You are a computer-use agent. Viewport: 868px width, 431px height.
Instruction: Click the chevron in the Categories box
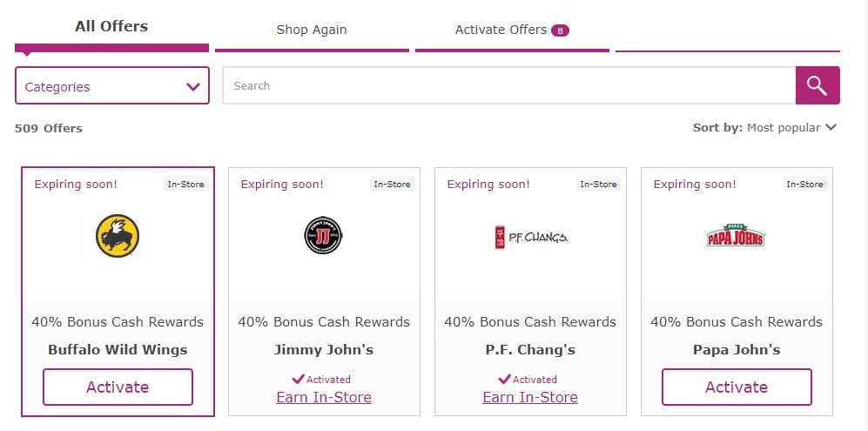coord(193,86)
